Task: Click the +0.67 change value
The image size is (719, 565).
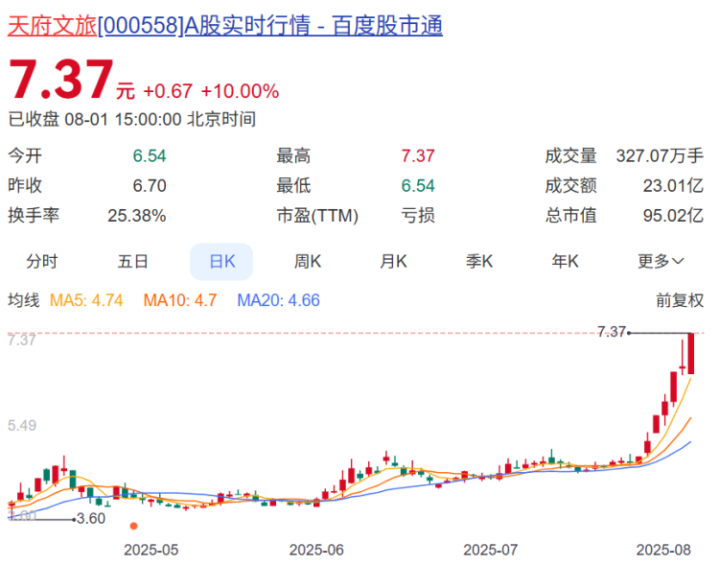Action: pos(168,91)
